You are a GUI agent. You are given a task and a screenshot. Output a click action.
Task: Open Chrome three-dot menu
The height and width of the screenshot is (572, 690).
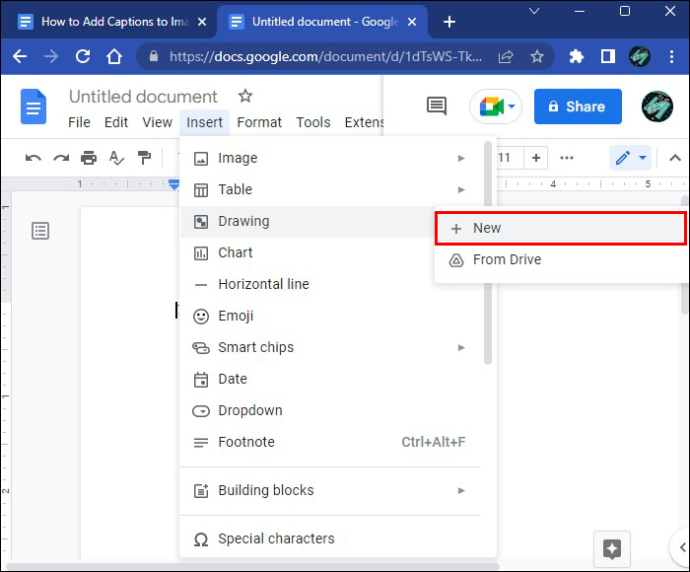[672, 56]
